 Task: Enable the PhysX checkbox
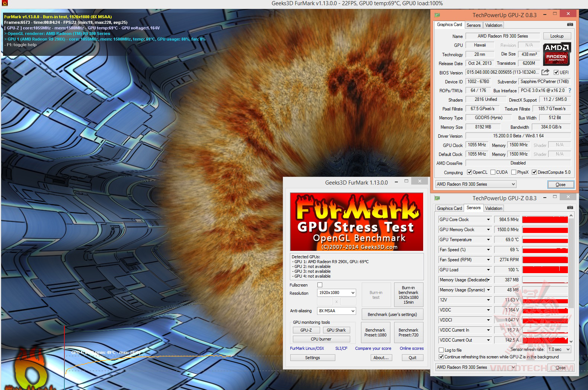pos(514,172)
